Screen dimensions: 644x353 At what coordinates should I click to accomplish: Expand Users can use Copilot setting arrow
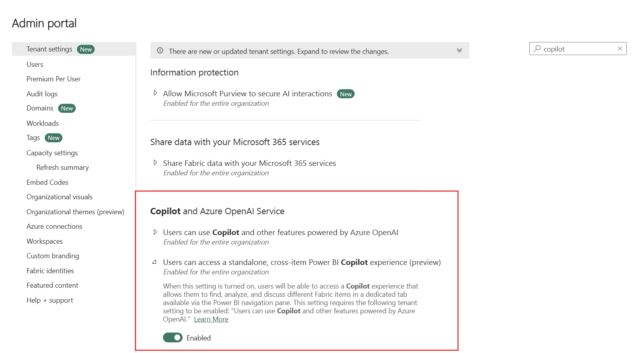[156, 232]
